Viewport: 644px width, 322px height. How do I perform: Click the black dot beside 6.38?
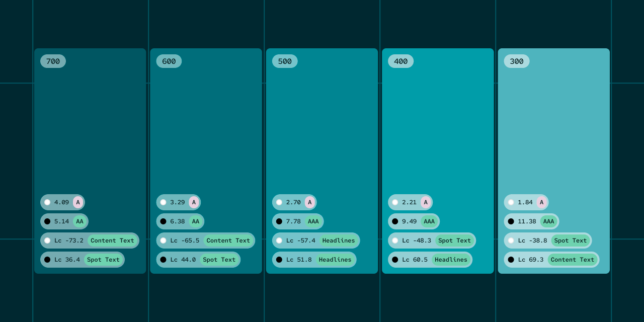pyautogui.click(x=163, y=221)
